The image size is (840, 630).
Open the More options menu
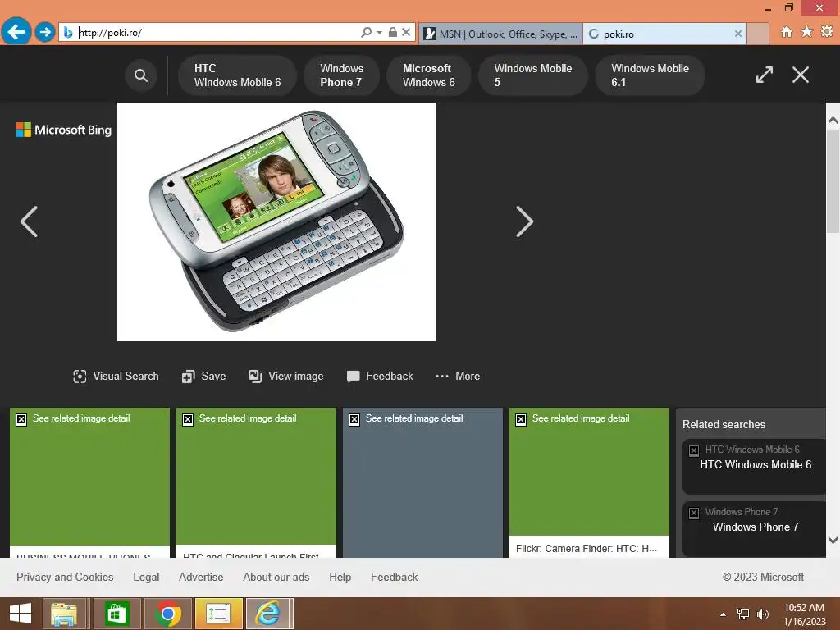coord(458,376)
